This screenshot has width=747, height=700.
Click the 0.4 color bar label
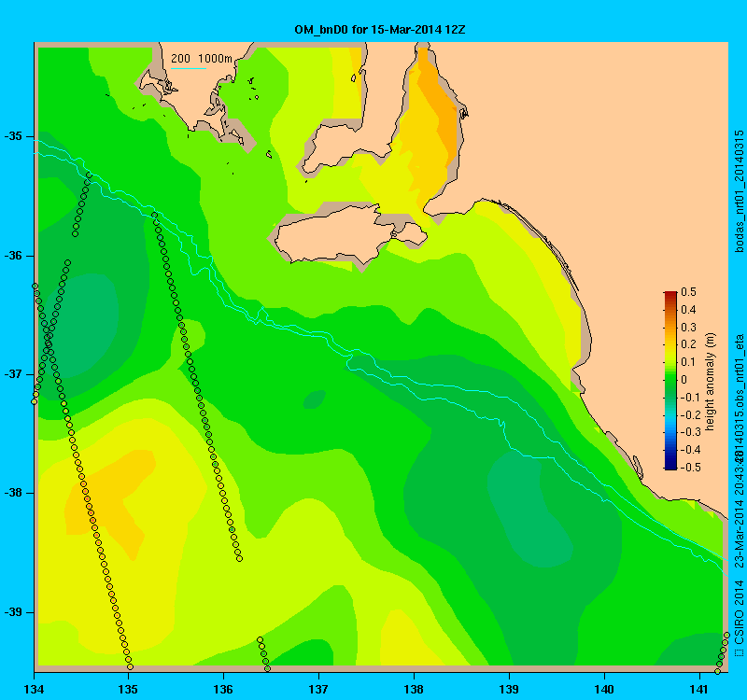tap(689, 310)
